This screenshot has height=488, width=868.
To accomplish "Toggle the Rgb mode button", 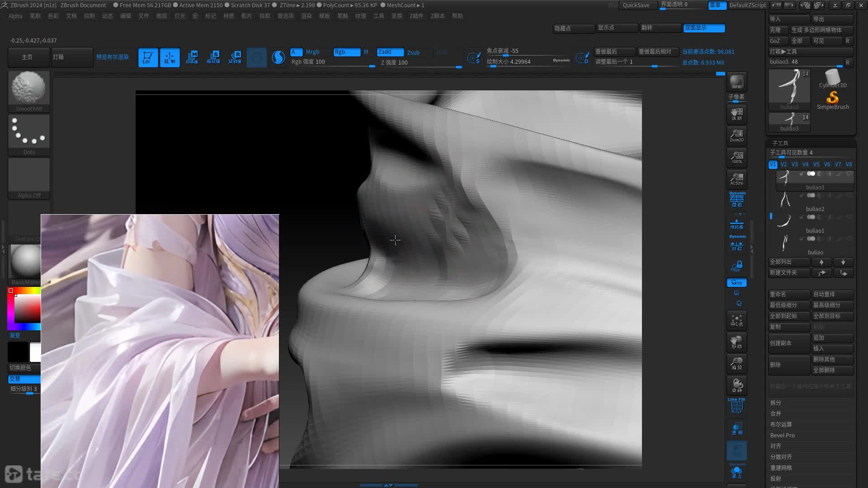I will point(347,52).
